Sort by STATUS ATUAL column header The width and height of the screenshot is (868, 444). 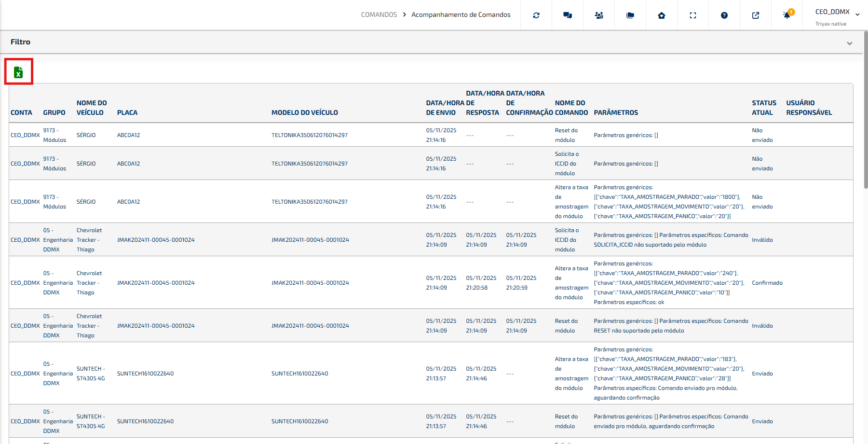tap(764, 108)
